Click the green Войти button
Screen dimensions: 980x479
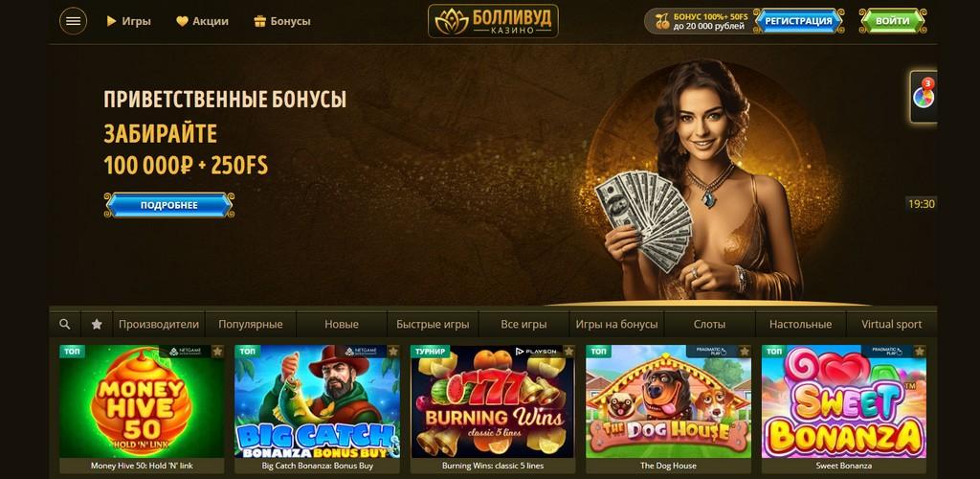coord(893,21)
